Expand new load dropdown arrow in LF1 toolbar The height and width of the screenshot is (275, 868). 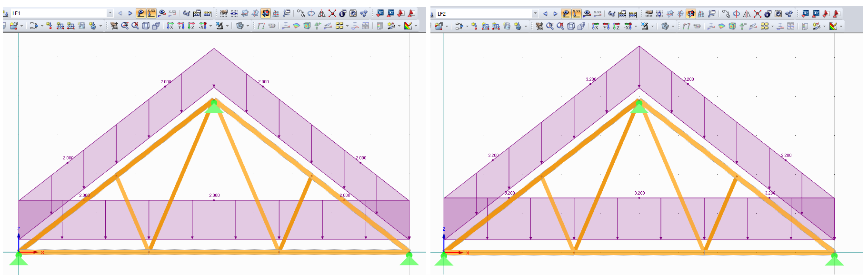click(100, 26)
